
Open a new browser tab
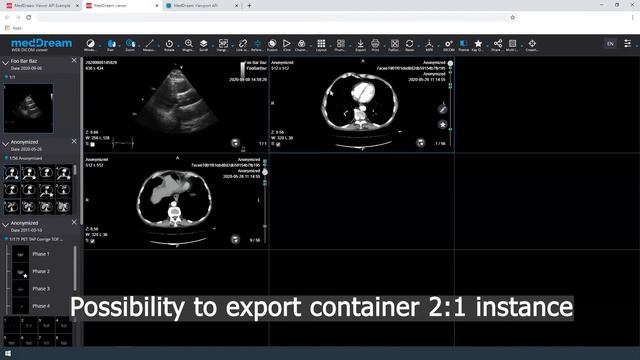(x=249, y=6)
